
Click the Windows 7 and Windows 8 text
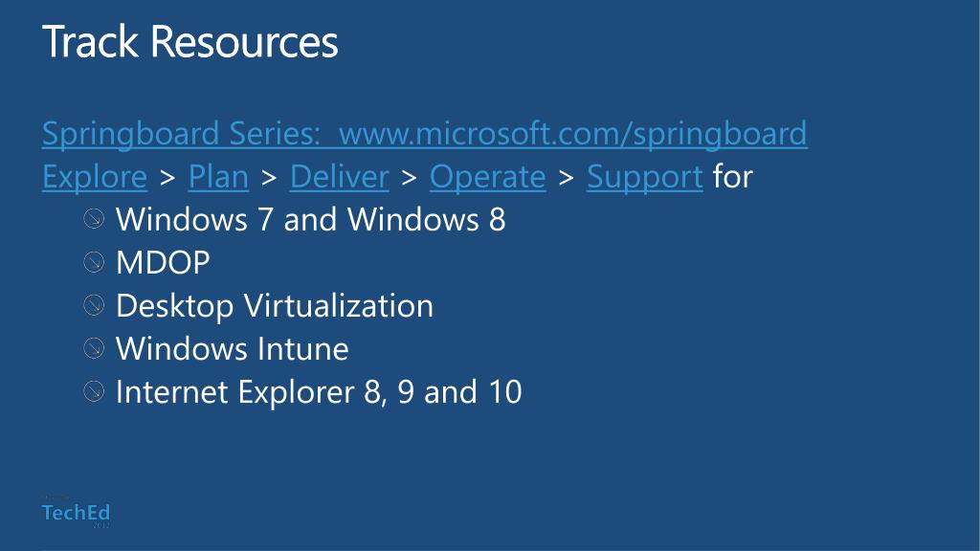coord(311,219)
